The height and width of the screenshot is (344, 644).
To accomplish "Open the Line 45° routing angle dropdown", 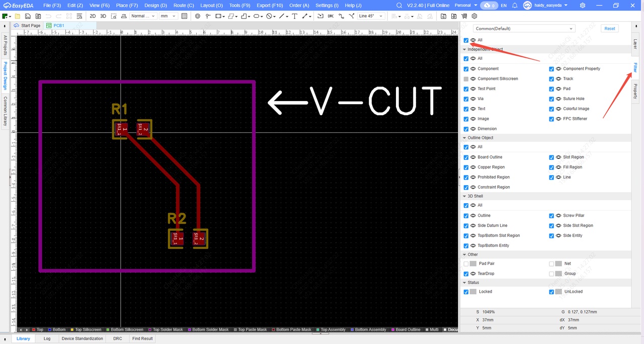I will coord(371,16).
